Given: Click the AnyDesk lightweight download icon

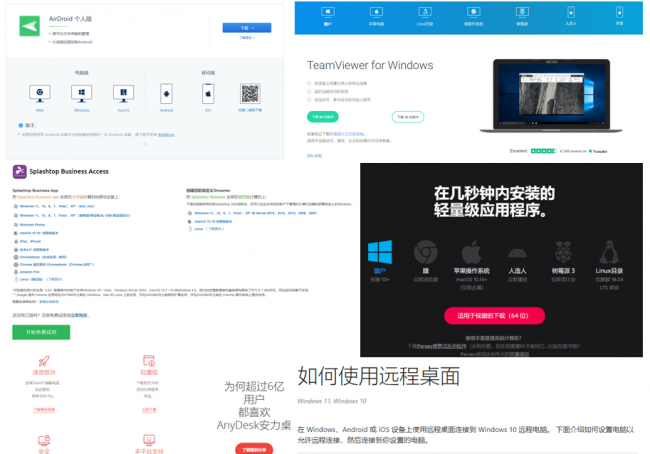Looking at the screenshot, I should [149, 360].
